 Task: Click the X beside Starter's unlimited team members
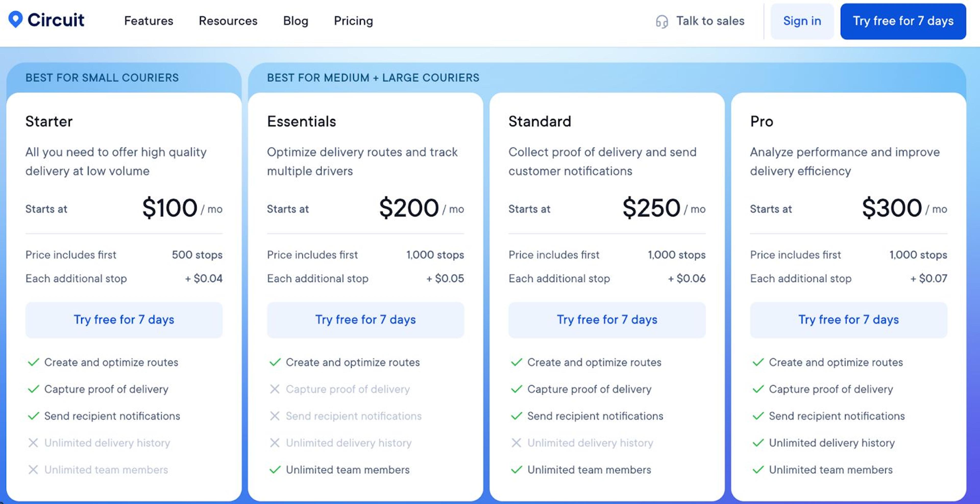33,470
